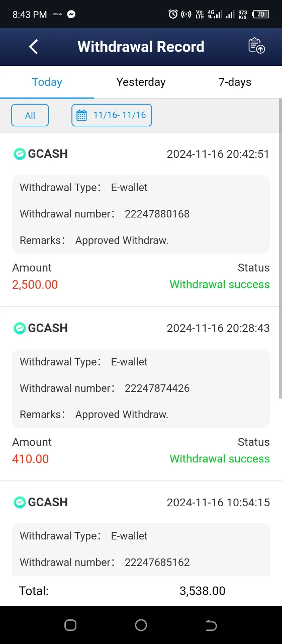Image resolution: width=282 pixels, height=644 pixels.
Task: Tap the back arrow in the header
Action: (x=33, y=47)
